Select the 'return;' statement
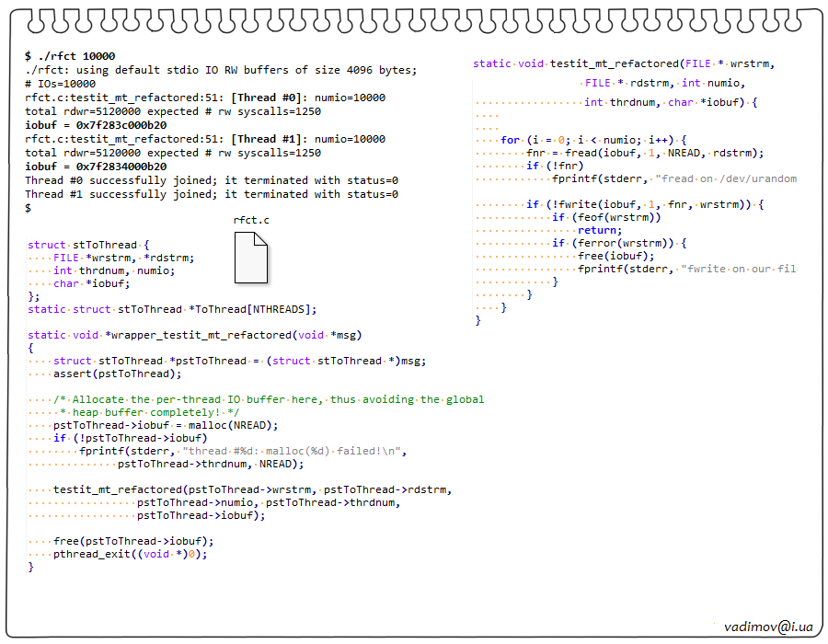The height and width of the screenshot is (644, 828). pos(600,230)
